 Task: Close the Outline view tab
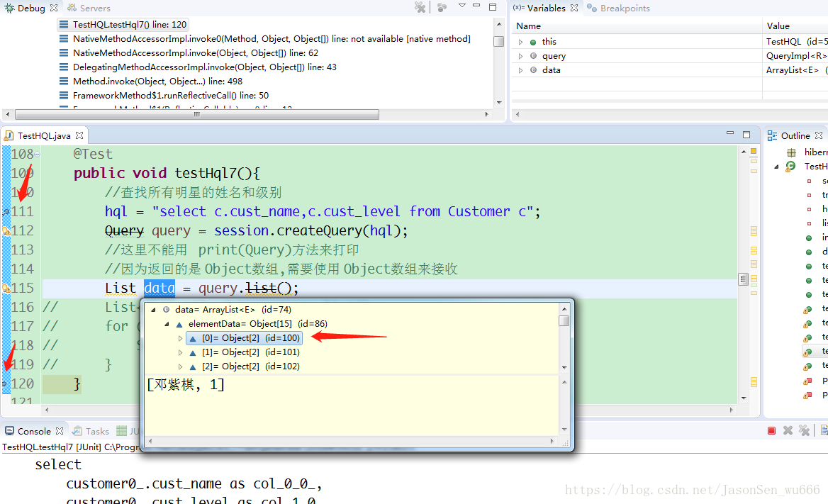pos(819,135)
